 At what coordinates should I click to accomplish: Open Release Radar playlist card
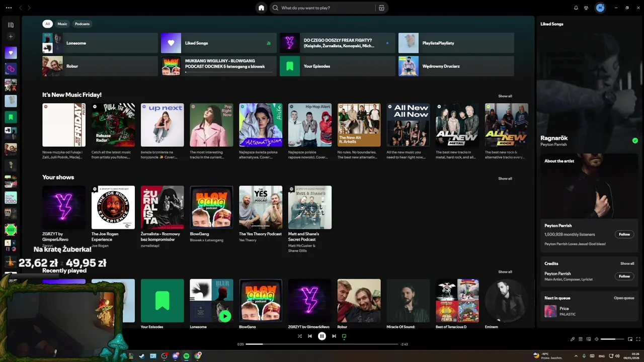click(113, 131)
